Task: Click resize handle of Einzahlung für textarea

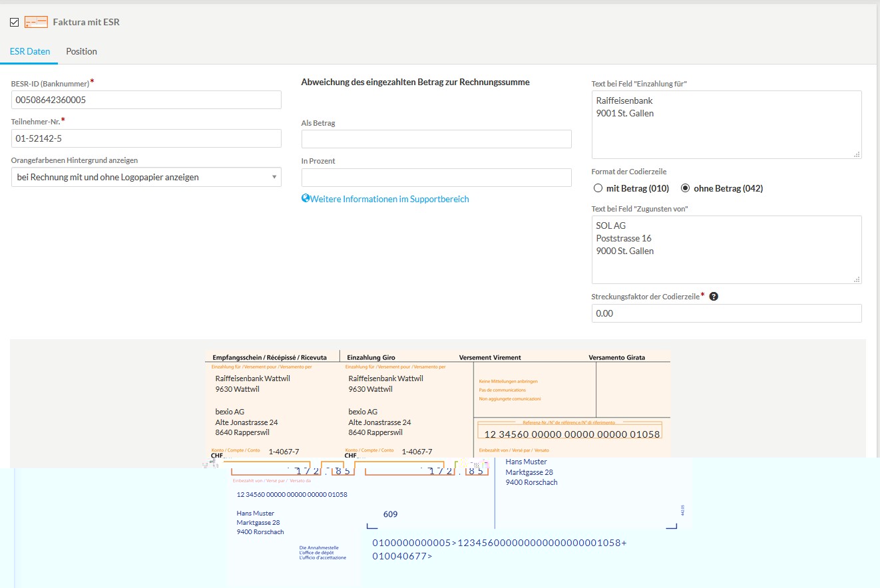Action: [x=857, y=154]
